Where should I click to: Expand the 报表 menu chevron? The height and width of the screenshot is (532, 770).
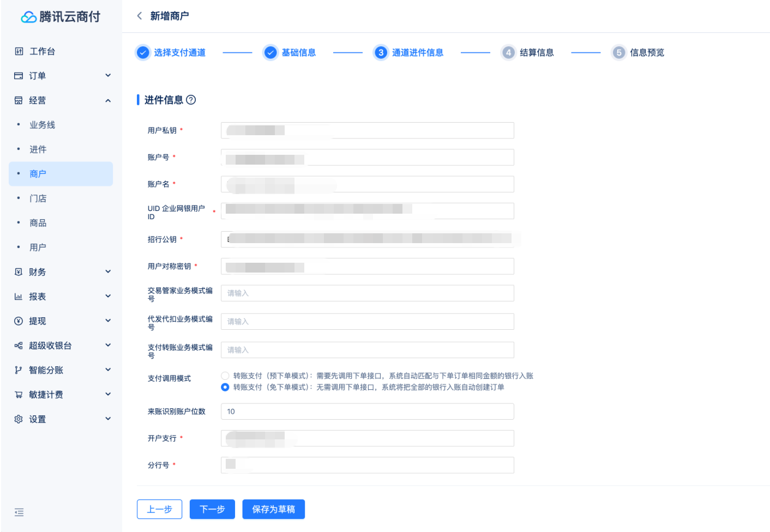[108, 296]
